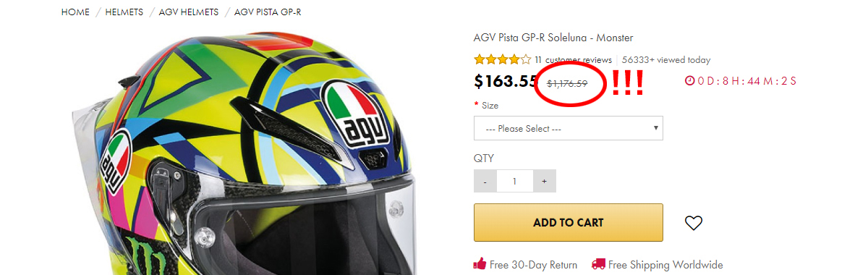
Task: Click the red Free Shipping truck icon
Action: [x=598, y=264]
